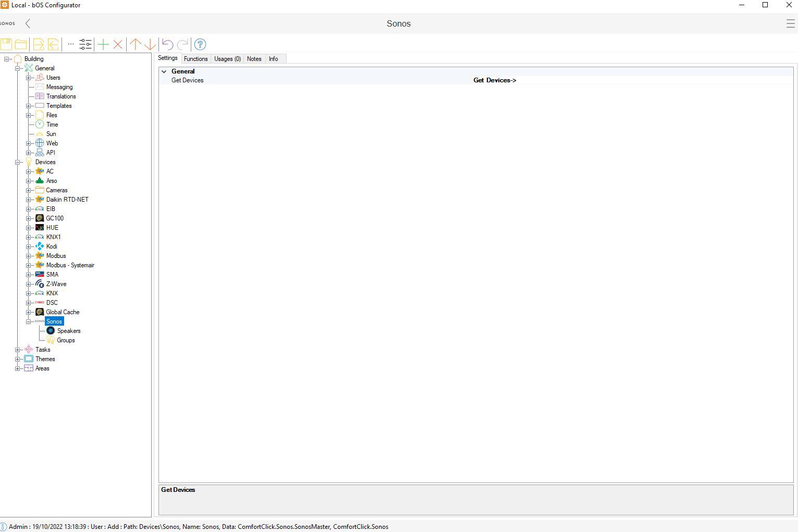Open the Notes tab
The height and width of the screenshot is (532, 798).
(x=254, y=59)
